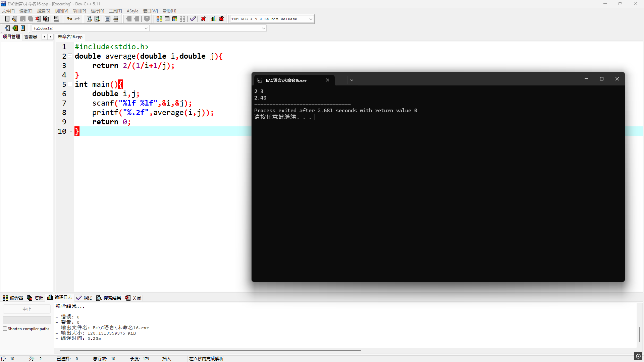Click the 关闭 button in bottom panel
The width and height of the screenshot is (644, 362).
point(133,298)
